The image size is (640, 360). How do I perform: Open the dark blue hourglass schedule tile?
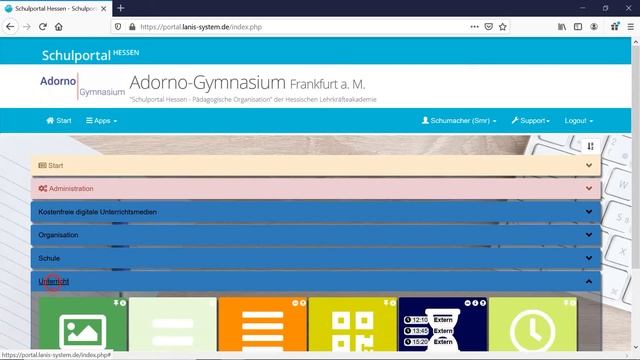443,324
